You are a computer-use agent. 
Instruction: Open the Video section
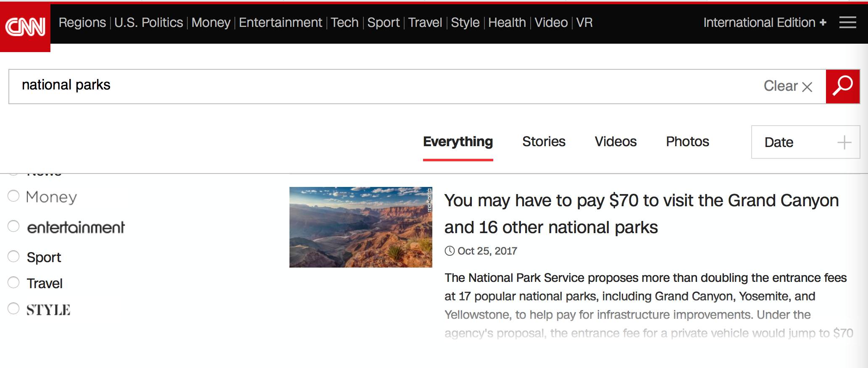[551, 23]
